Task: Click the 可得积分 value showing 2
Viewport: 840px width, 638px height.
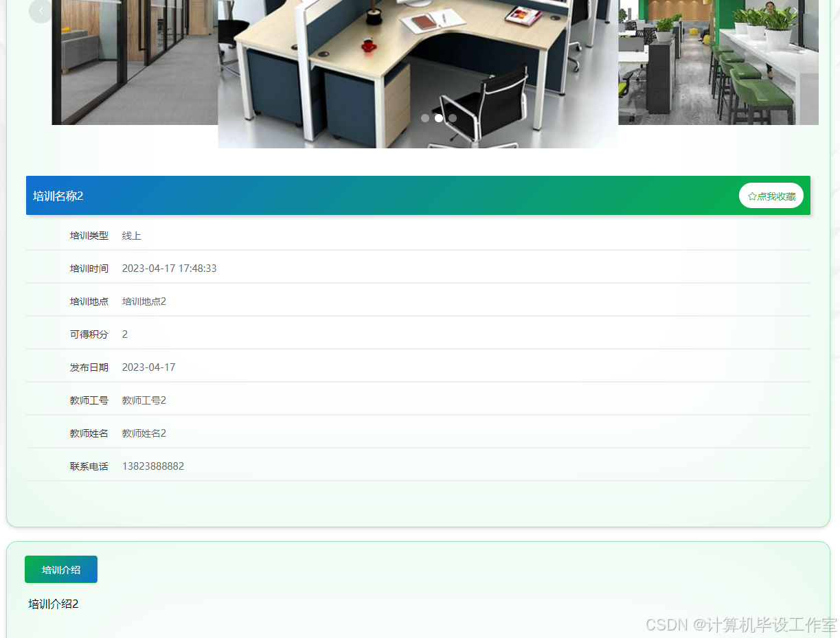Action: 125,334
